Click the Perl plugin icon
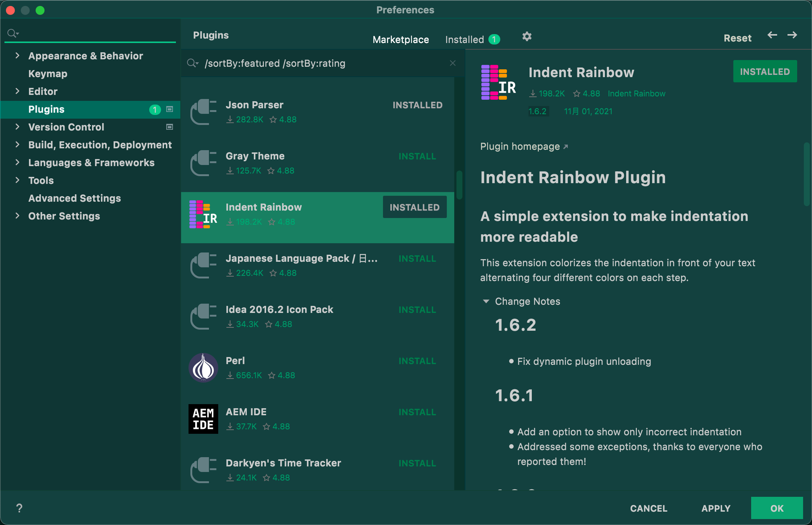The image size is (812, 525). [203, 367]
